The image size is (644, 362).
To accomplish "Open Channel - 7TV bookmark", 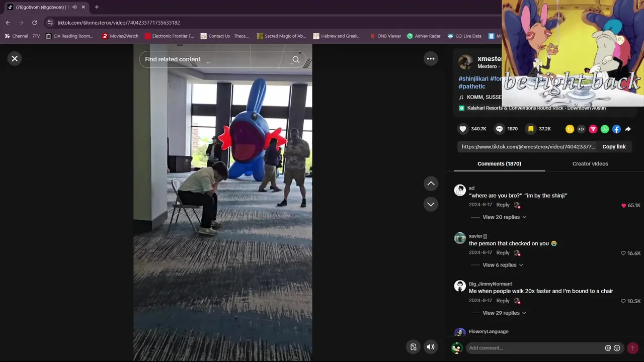I will (x=22, y=36).
